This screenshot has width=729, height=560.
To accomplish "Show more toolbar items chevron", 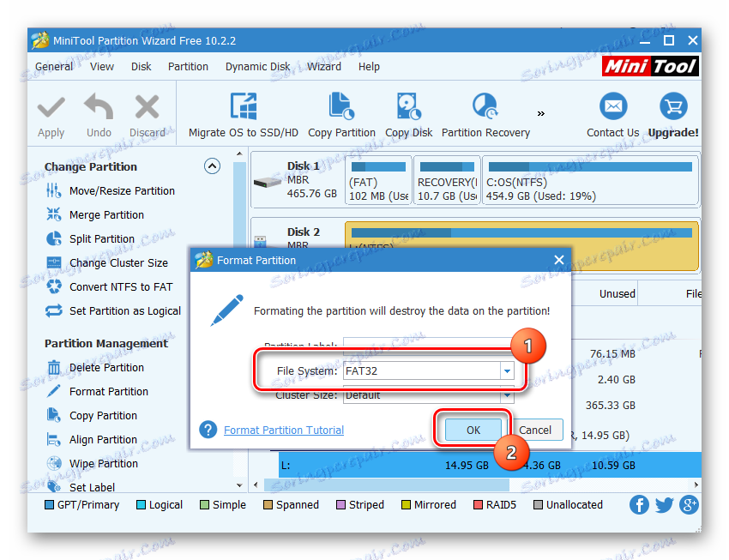I will (540, 113).
